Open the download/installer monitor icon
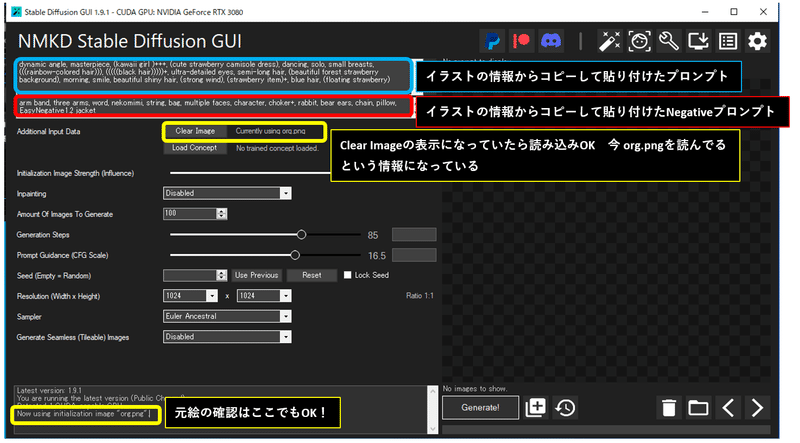800x443 pixels. tap(698, 41)
